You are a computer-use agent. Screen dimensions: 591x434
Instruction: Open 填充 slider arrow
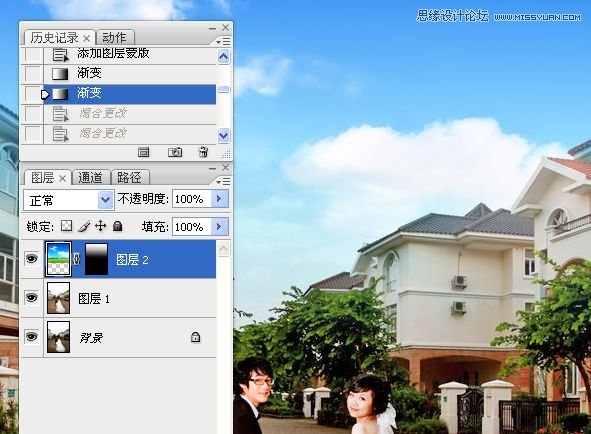pyautogui.click(x=219, y=226)
